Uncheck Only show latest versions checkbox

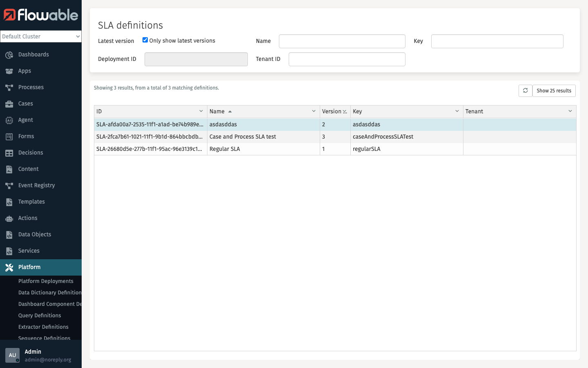[x=145, y=40]
